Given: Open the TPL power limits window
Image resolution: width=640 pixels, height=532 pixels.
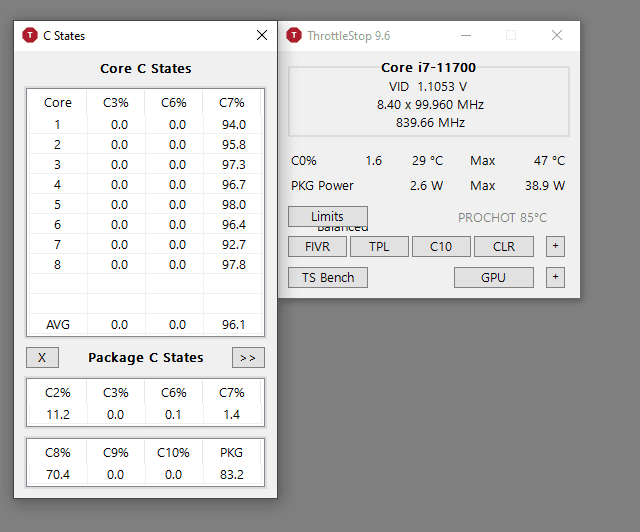Looking at the screenshot, I should pyautogui.click(x=379, y=247).
